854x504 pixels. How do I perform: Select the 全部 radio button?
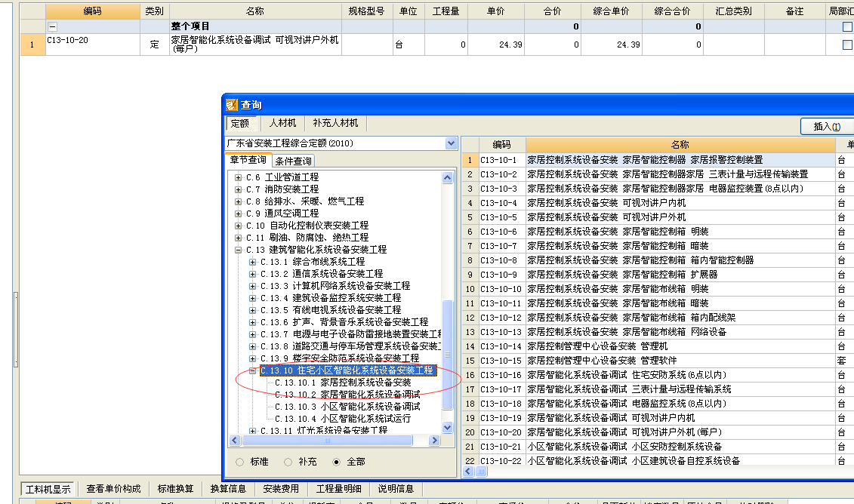[x=337, y=462]
